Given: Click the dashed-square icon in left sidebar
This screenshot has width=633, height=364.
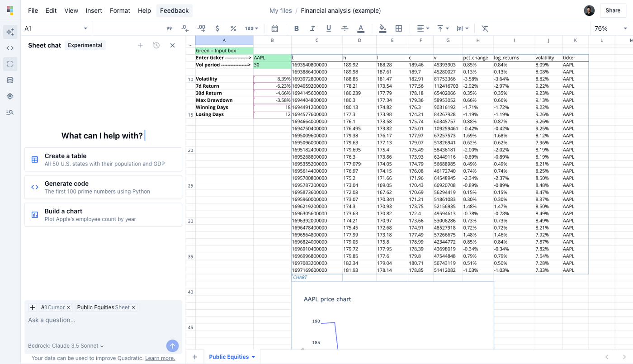Looking at the screenshot, I should tap(10, 64).
